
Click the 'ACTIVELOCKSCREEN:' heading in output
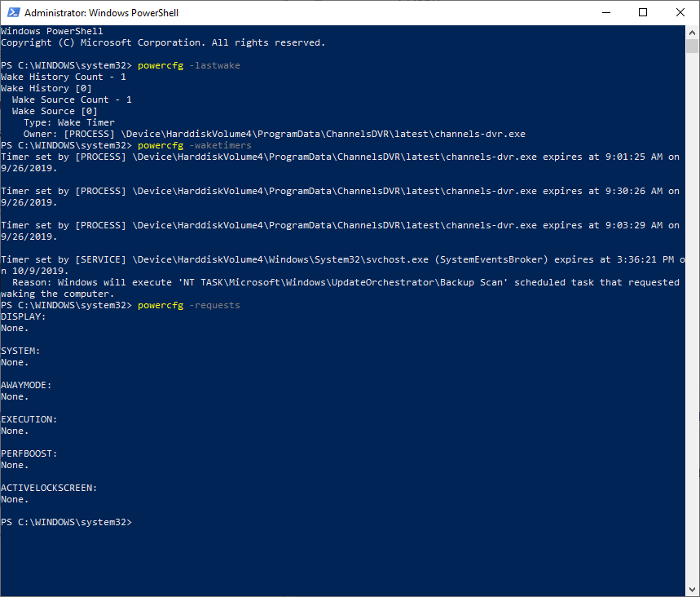click(x=49, y=488)
